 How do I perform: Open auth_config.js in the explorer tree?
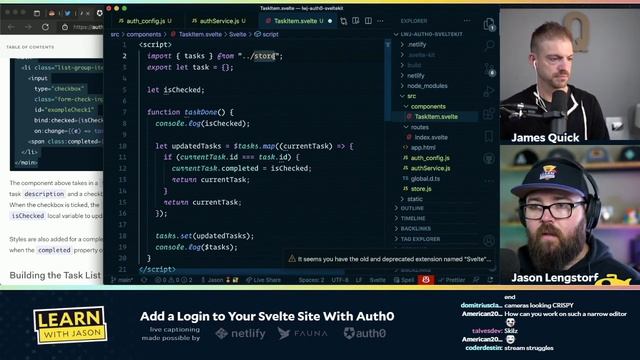(x=430, y=158)
